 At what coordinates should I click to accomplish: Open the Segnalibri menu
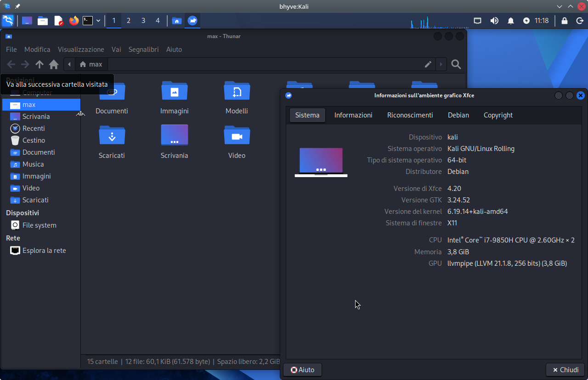click(144, 50)
